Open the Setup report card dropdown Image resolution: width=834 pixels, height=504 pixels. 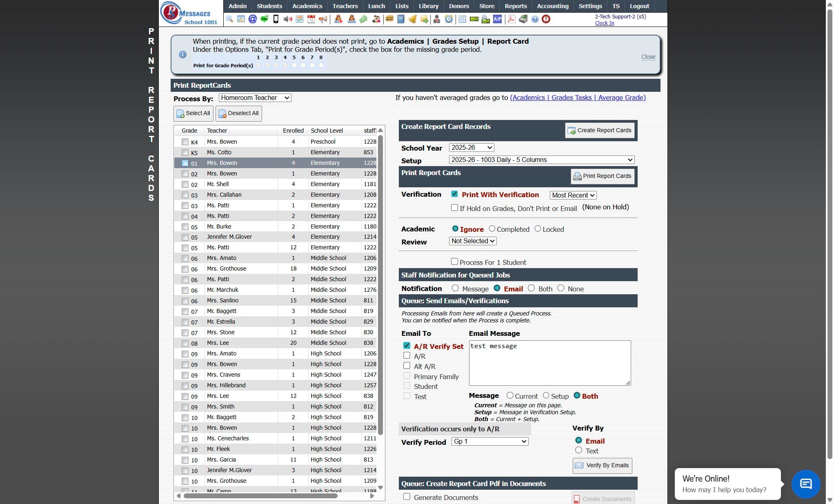(x=541, y=160)
